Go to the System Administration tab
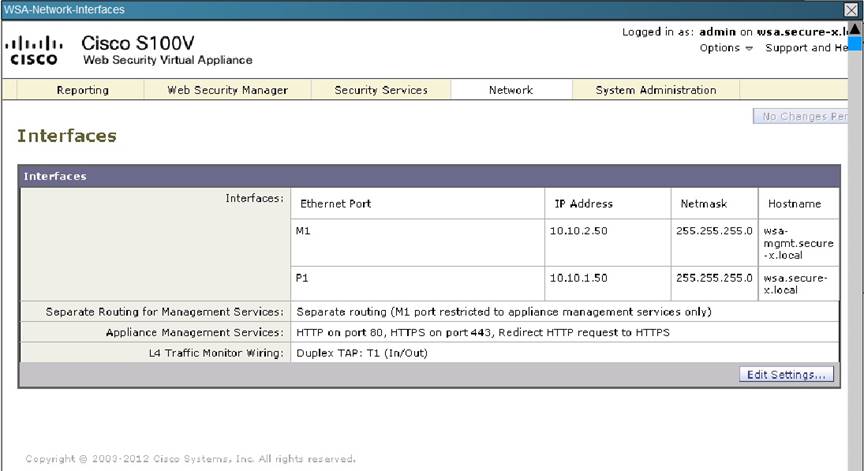Image resolution: width=864 pixels, height=471 pixels. tap(655, 90)
